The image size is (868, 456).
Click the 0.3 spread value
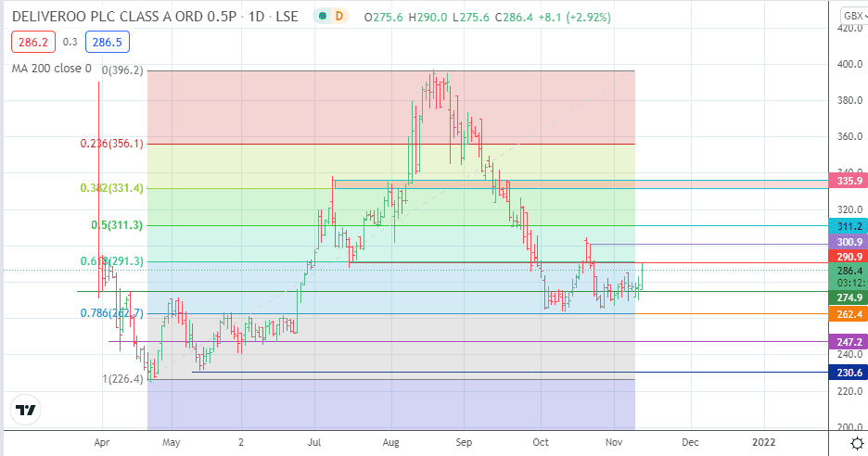pos(70,42)
